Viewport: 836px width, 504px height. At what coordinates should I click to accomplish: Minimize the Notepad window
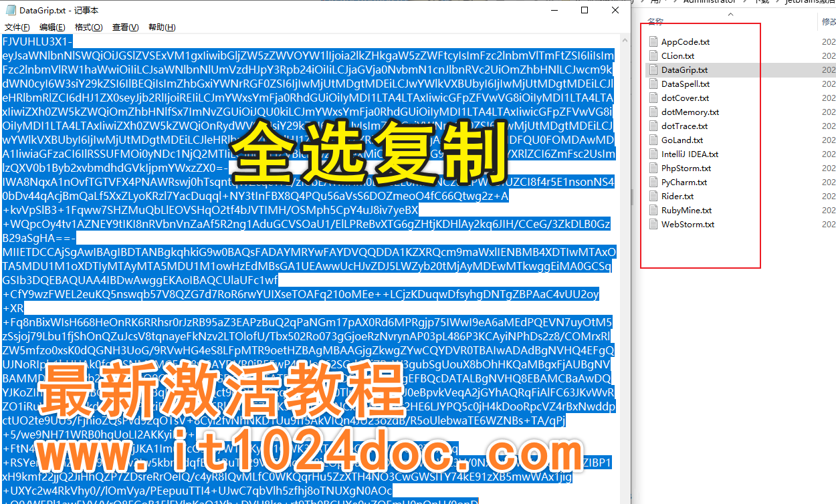[553, 11]
